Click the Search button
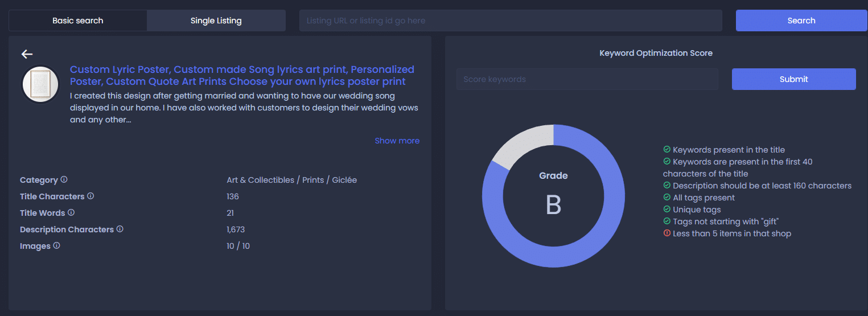The height and width of the screenshot is (316, 868). (x=801, y=20)
